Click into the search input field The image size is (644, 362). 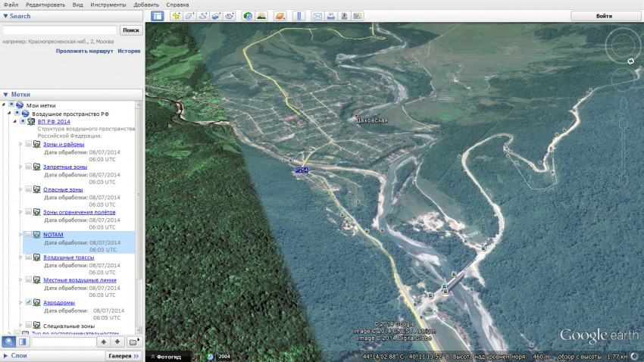(x=60, y=30)
